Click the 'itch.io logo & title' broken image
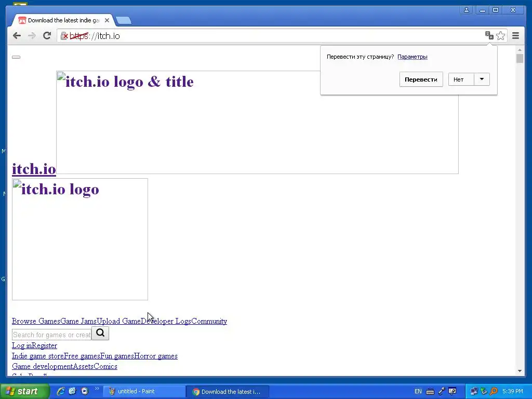 pyautogui.click(x=257, y=122)
